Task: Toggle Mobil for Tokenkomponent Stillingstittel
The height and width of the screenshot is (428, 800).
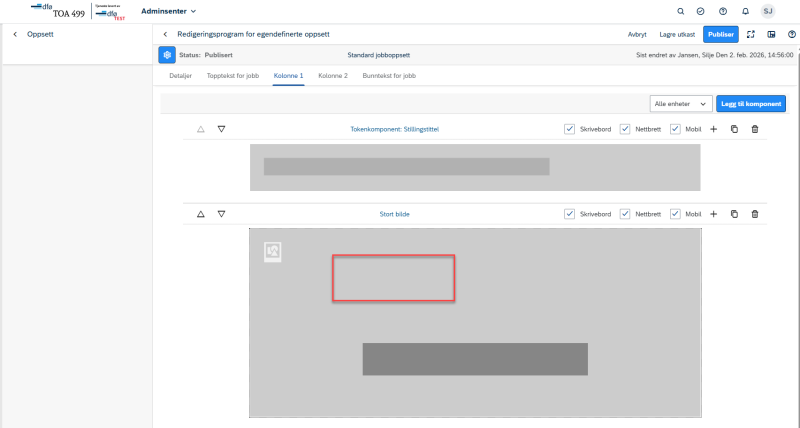Action: (676, 130)
